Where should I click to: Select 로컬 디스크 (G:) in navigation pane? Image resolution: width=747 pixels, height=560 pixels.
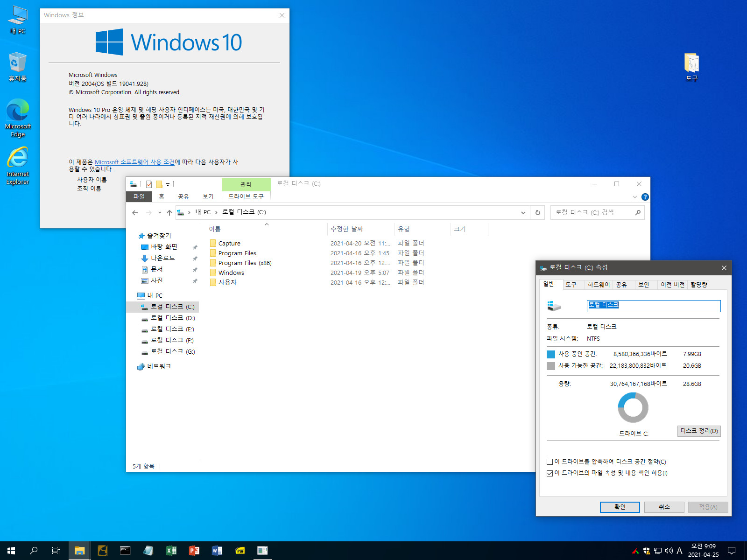point(168,351)
